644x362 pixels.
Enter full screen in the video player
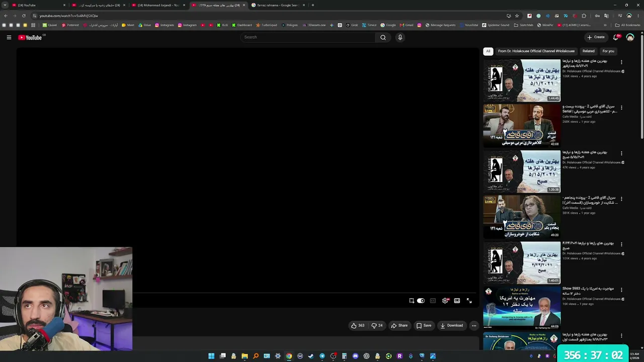(x=469, y=301)
